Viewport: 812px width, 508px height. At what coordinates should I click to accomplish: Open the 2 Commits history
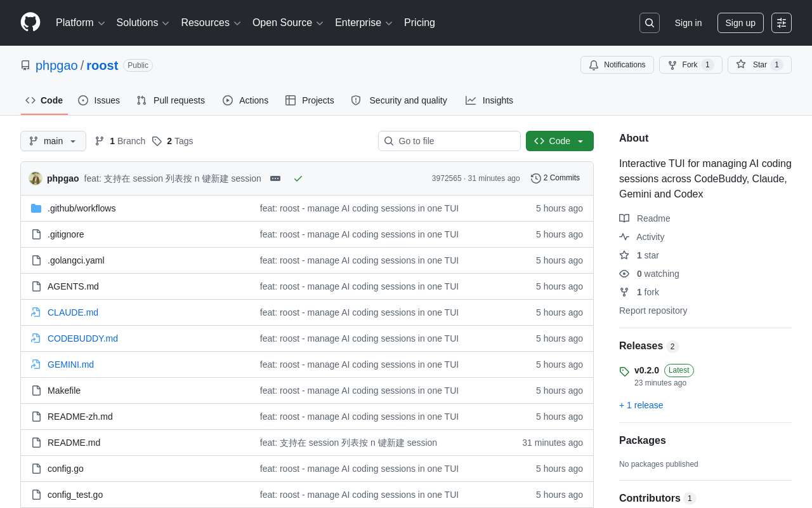[x=555, y=178]
